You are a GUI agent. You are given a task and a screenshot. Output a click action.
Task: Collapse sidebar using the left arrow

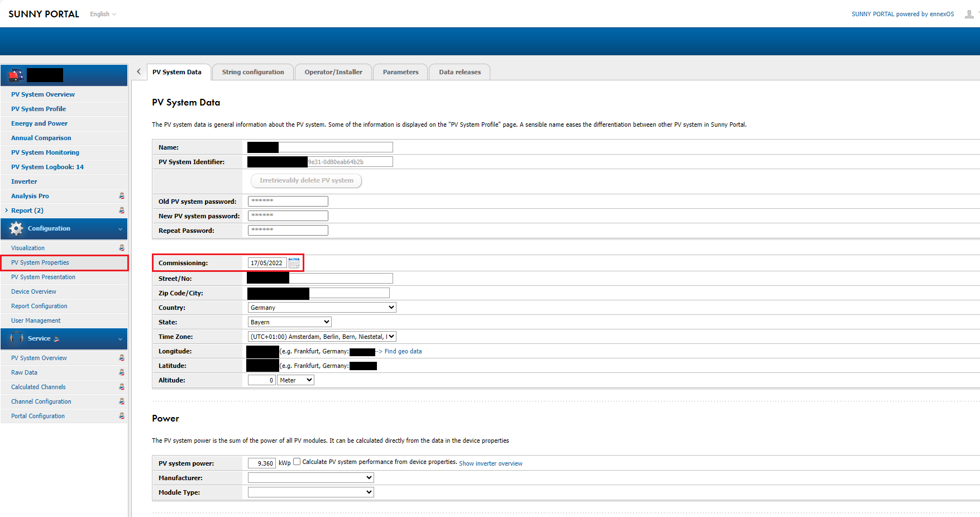click(138, 72)
